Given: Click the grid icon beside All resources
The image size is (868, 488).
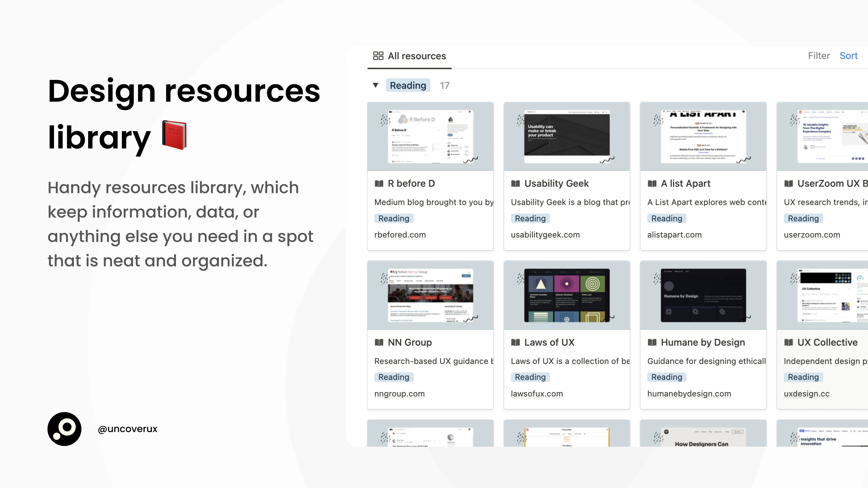Looking at the screenshot, I should coord(378,56).
